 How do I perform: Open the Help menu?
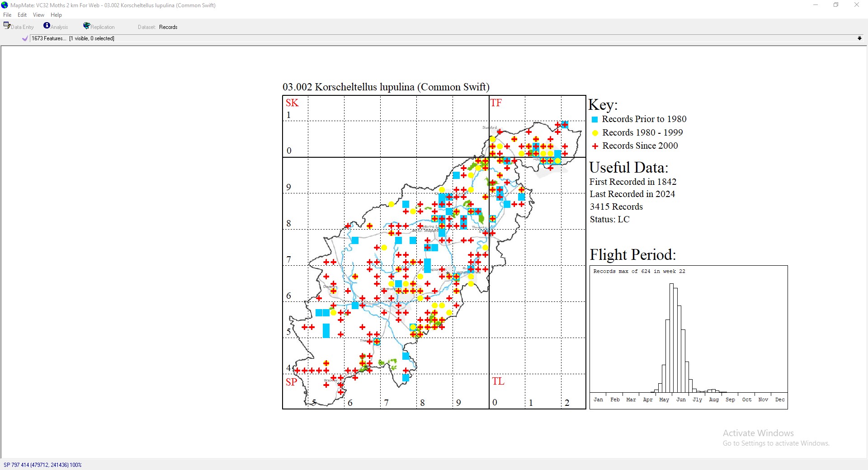click(56, 15)
